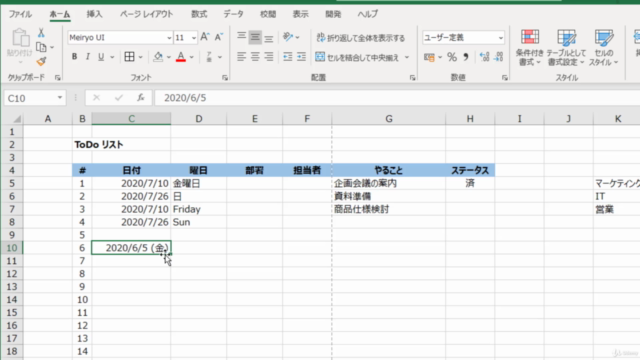Open テーブルとして書式設定 table formatting
The width and height of the screenshot is (640, 360).
click(x=566, y=47)
